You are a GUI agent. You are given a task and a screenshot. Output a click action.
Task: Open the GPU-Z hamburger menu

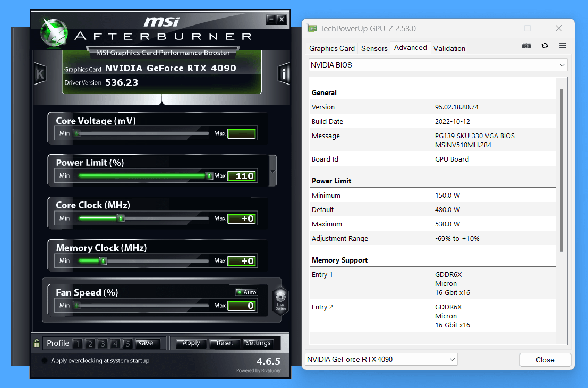point(563,46)
